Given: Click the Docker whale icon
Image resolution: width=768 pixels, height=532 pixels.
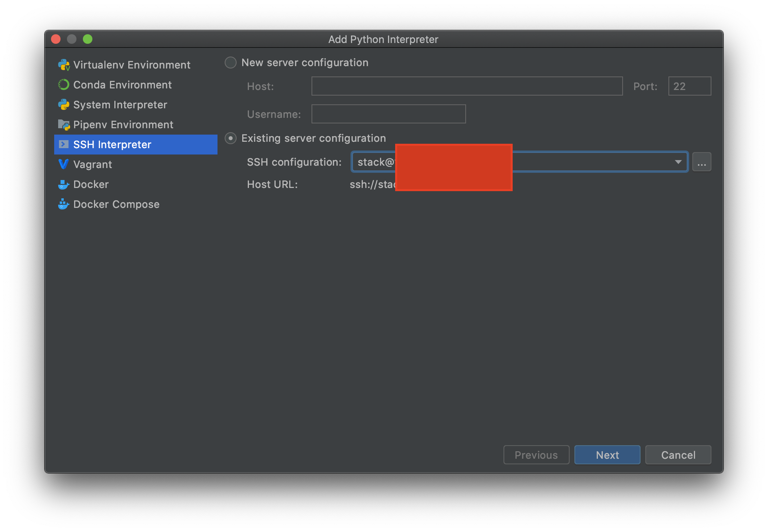Looking at the screenshot, I should 64,184.
